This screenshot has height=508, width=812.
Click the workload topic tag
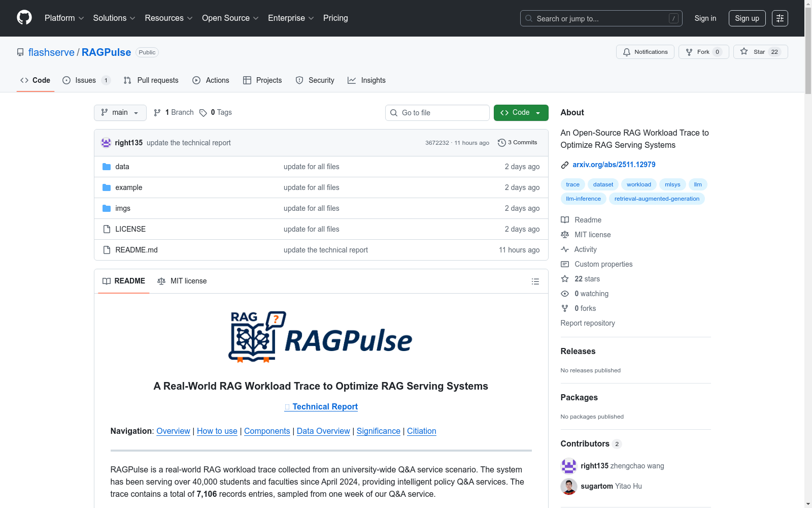(639, 184)
